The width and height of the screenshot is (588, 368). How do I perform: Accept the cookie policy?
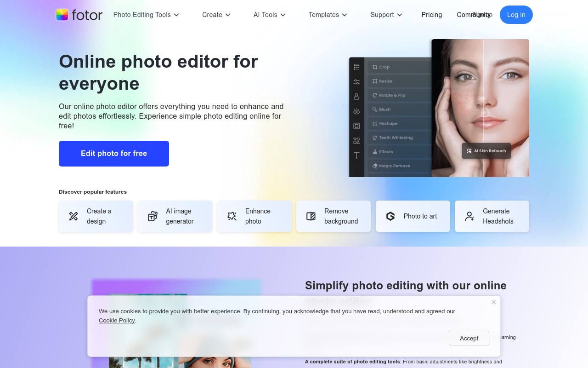point(469,338)
